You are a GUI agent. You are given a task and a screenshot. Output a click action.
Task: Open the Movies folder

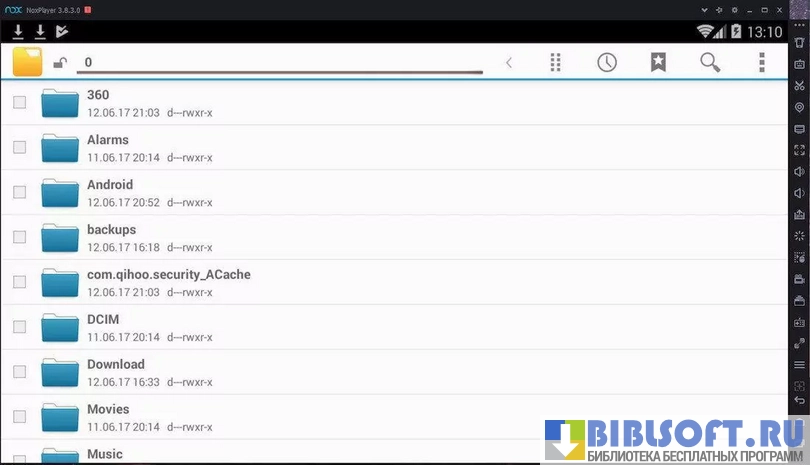[108, 410]
